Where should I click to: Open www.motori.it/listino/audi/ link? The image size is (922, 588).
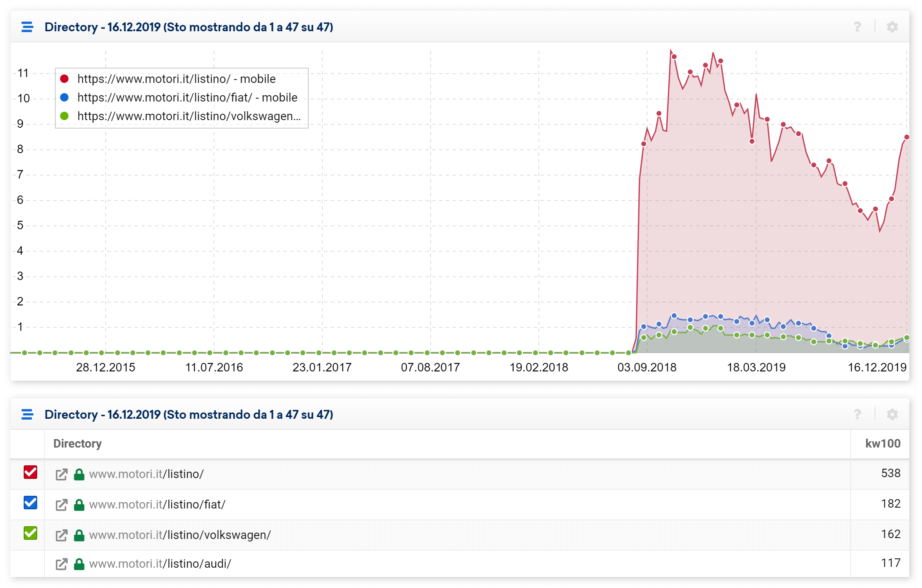(160, 564)
